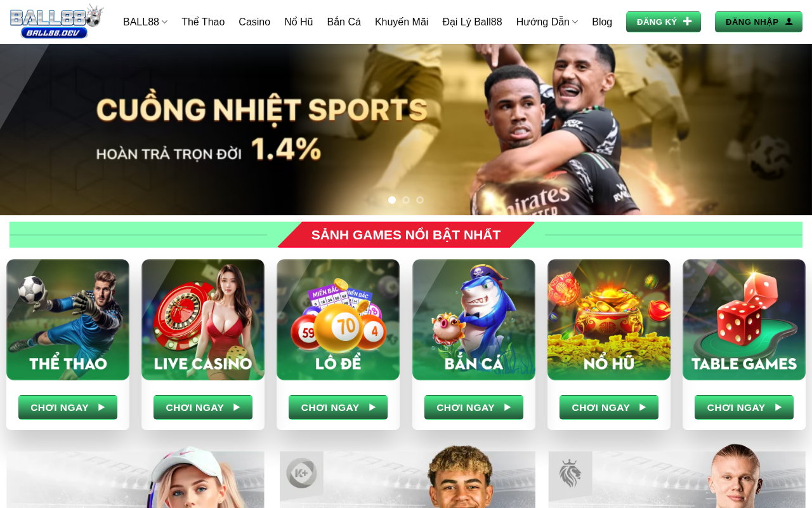Switch to the second banner slide dot
Viewport: 812px width, 508px height.
pyautogui.click(x=406, y=200)
